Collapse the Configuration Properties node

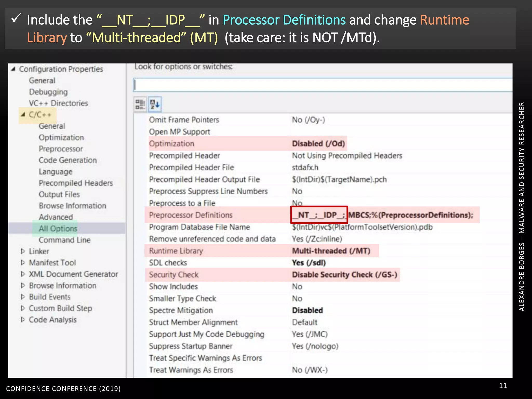(13, 69)
